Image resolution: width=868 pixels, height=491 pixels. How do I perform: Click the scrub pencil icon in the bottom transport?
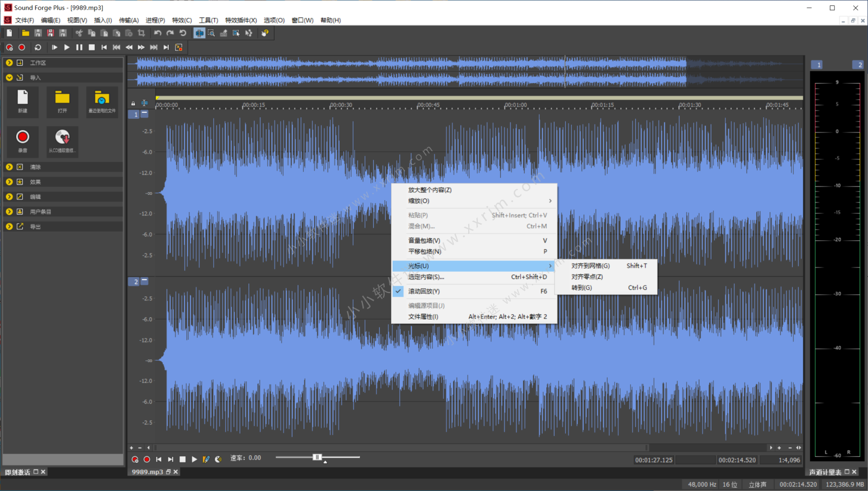[x=206, y=459]
